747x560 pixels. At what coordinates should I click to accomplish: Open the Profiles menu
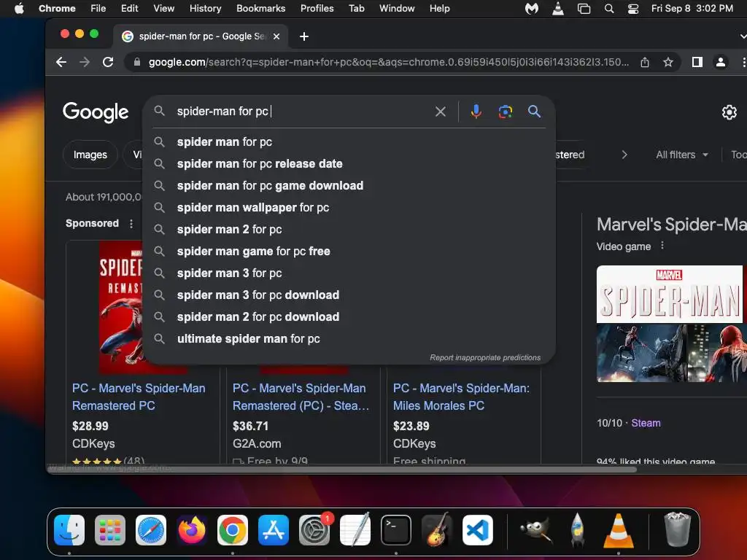click(317, 9)
